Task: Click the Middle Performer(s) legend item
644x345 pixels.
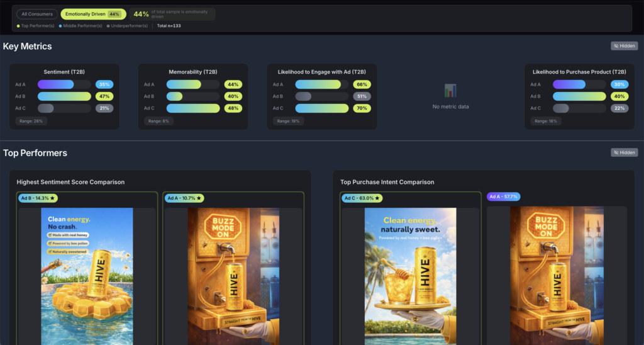Action: pos(80,26)
